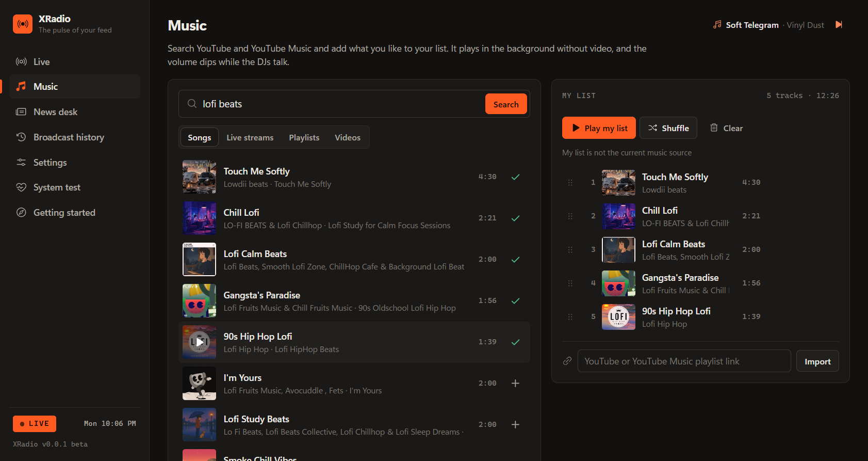Toggle the checkmark for 90s Hip Hop Lofi
Screen dimensions: 868x461
click(x=515, y=342)
